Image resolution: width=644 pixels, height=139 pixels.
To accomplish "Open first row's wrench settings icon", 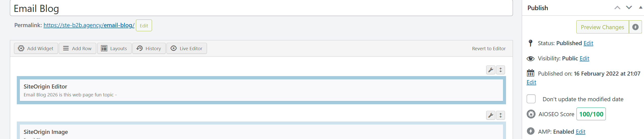I will point(491,70).
